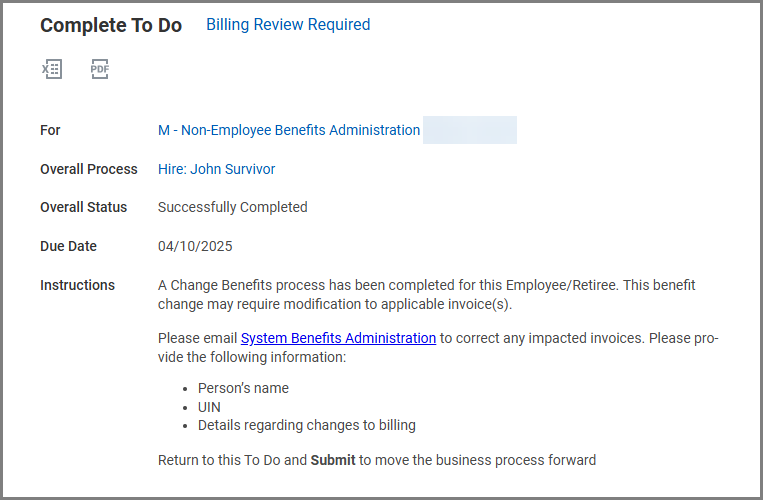
Task: Click the Overall Process label
Action: (x=89, y=169)
